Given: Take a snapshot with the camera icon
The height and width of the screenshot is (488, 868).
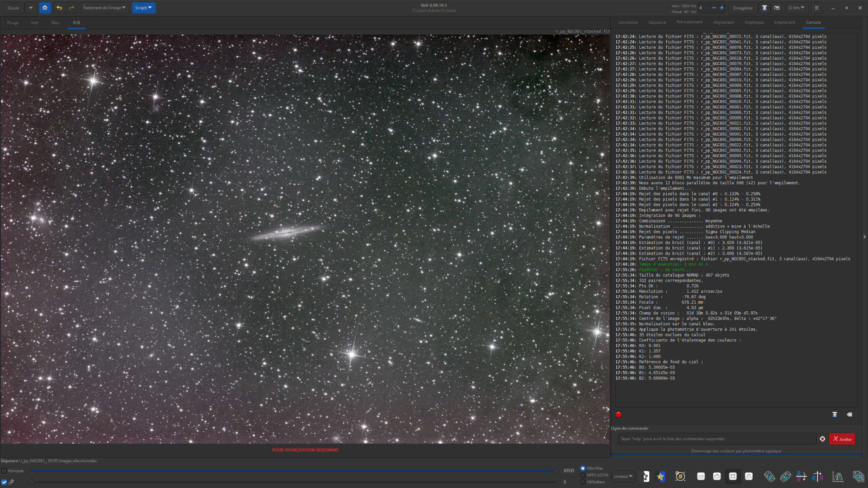Looking at the screenshot, I should point(776,8).
